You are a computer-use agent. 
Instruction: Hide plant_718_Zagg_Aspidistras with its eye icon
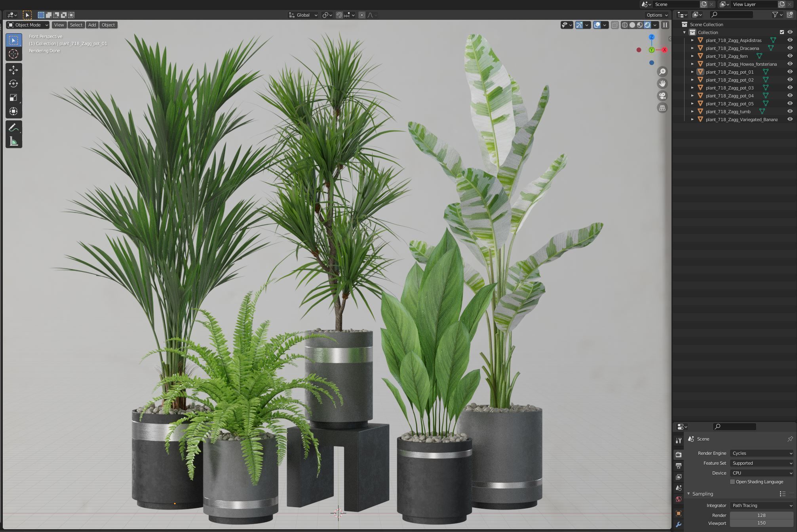tap(790, 40)
